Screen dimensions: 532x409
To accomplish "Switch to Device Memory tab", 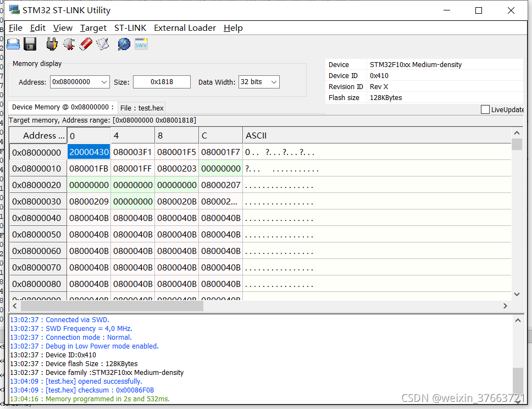I will pyautogui.click(x=63, y=107).
